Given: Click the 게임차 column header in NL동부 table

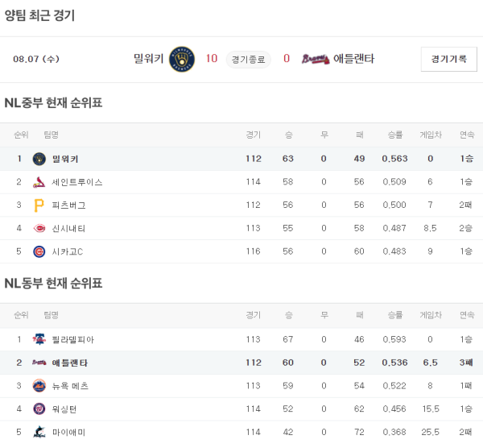Looking at the screenshot, I should (x=430, y=315).
